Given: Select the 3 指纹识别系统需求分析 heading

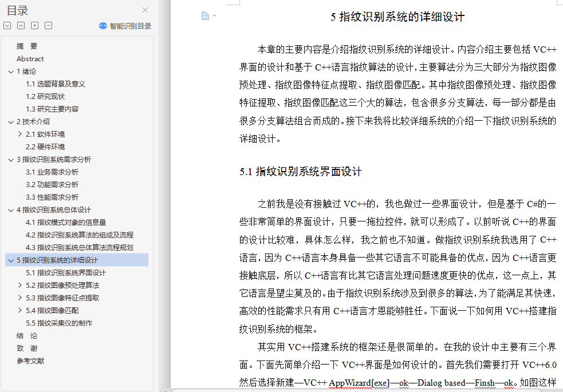Looking at the screenshot, I should [54, 159].
